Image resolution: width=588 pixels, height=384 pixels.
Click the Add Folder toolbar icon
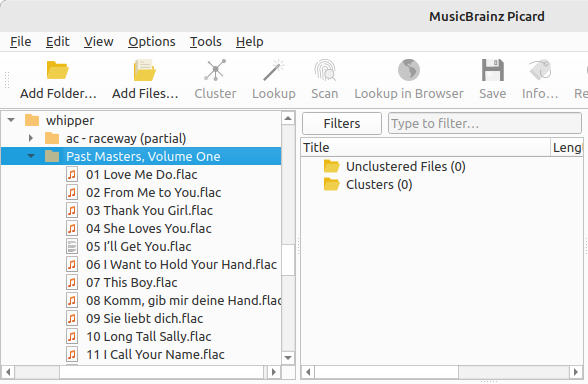[x=58, y=70]
